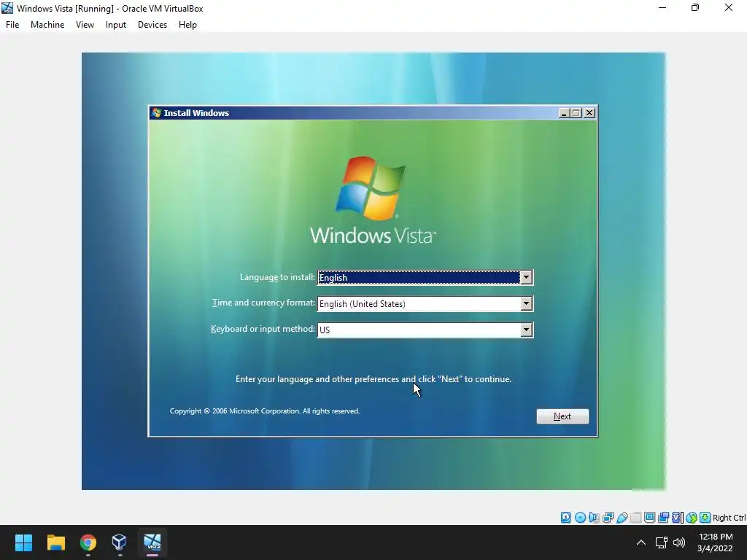Image resolution: width=747 pixels, height=560 pixels.
Task: Open the Language to install dropdown arrow
Action: [526, 278]
